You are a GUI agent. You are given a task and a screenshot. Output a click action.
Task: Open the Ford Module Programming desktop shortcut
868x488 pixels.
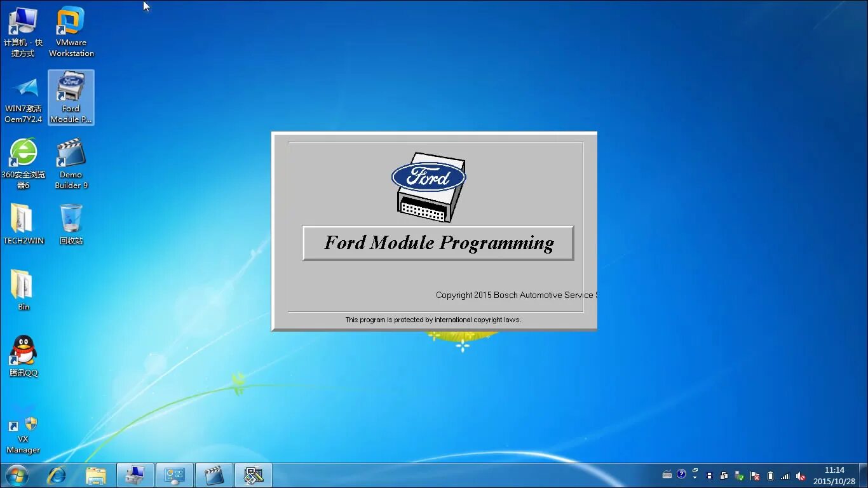(x=71, y=97)
